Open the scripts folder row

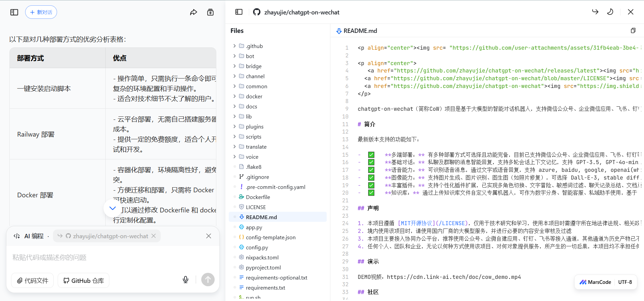pos(278,137)
